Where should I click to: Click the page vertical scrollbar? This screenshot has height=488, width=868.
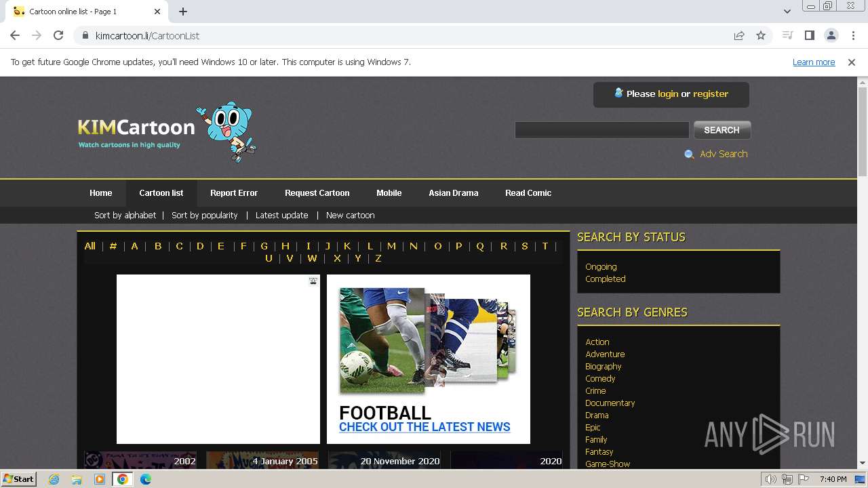coord(863,132)
